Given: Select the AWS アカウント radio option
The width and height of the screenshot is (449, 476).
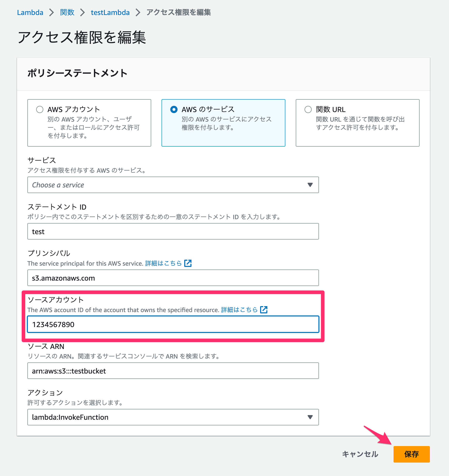Looking at the screenshot, I should (x=40, y=109).
